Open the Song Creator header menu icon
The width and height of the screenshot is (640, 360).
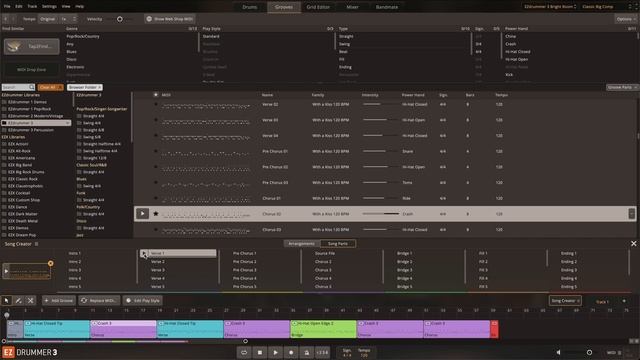coord(36,244)
